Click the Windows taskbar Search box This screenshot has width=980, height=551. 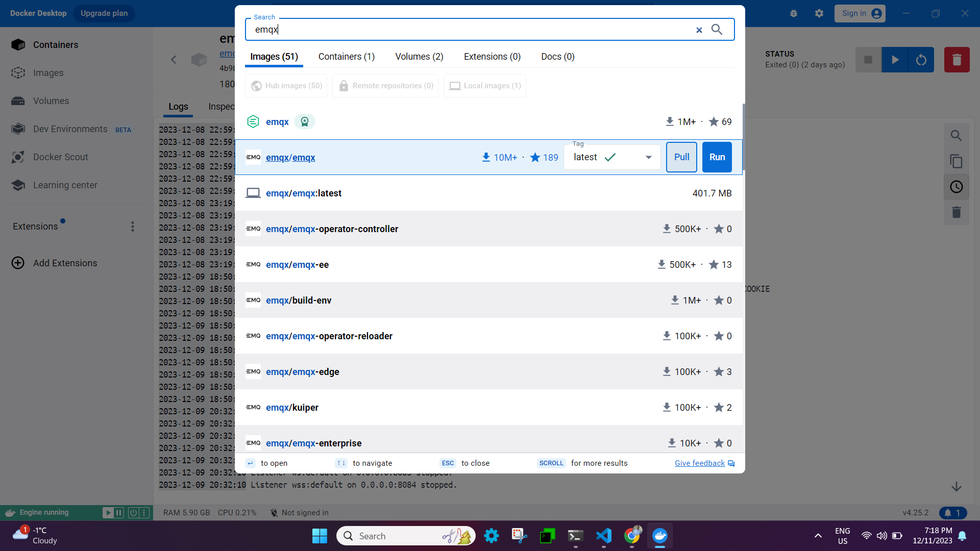(x=406, y=536)
